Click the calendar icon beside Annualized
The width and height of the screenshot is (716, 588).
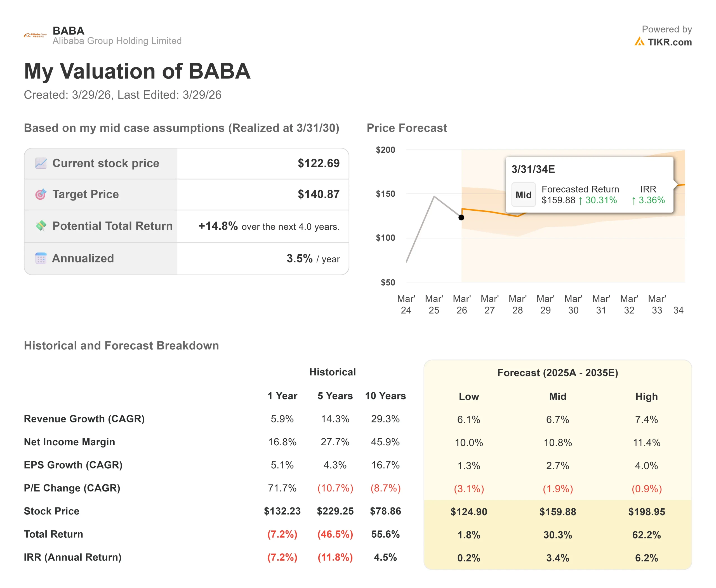point(41,258)
